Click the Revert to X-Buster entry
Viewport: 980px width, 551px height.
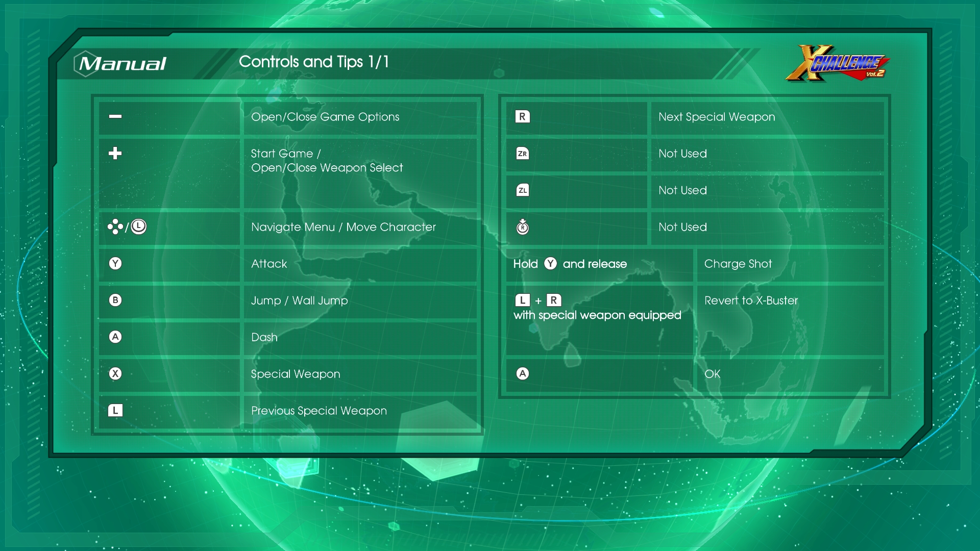click(751, 300)
